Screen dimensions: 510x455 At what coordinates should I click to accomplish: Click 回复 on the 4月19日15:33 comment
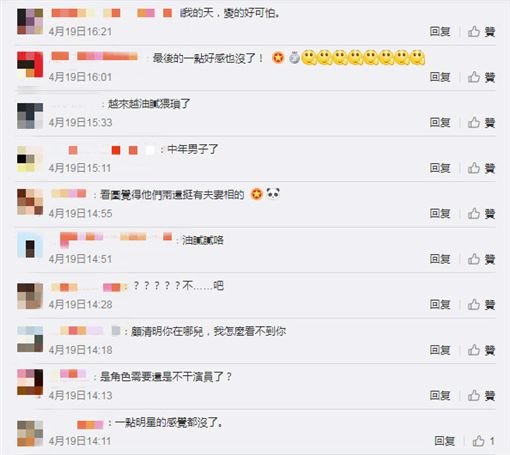click(x=440, y=122)
